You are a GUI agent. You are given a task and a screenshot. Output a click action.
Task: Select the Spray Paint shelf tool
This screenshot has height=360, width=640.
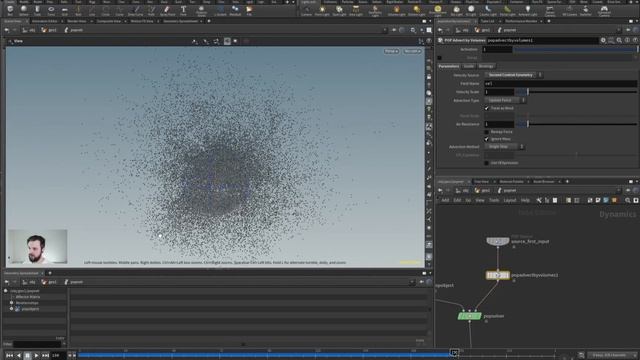167,10
